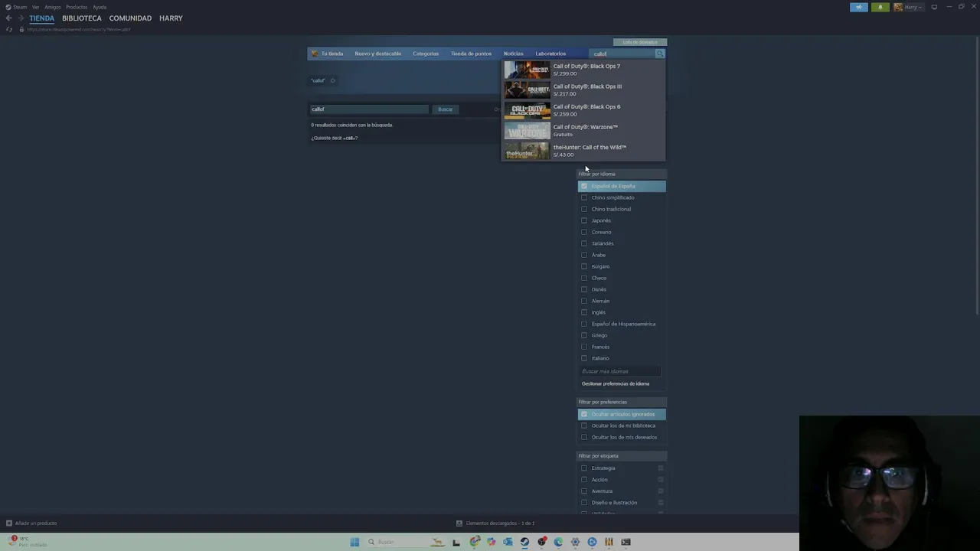Click the Buscar más idiomas field
Viewport: 980px width, 551px height.
(x=620, y=371)
